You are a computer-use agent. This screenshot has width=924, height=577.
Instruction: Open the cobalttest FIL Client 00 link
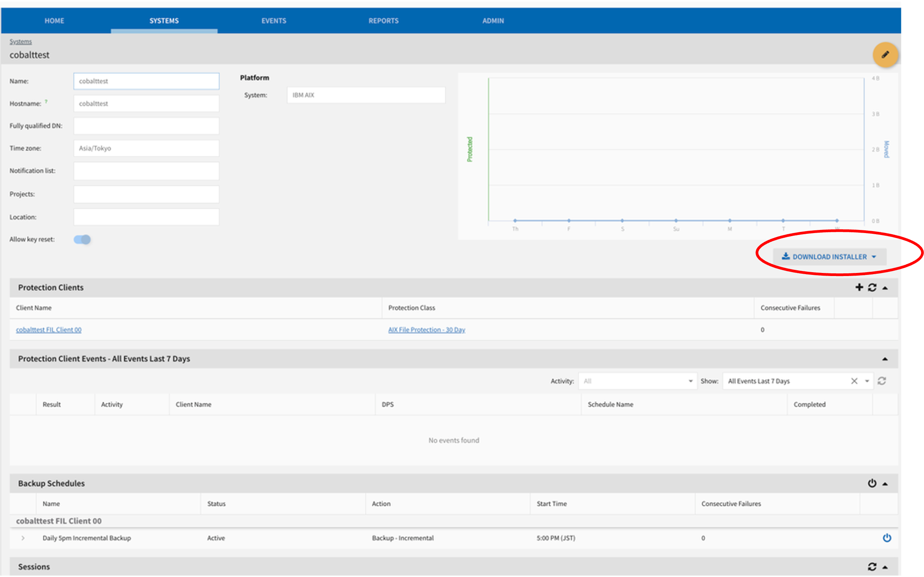(x=49, y=329)
